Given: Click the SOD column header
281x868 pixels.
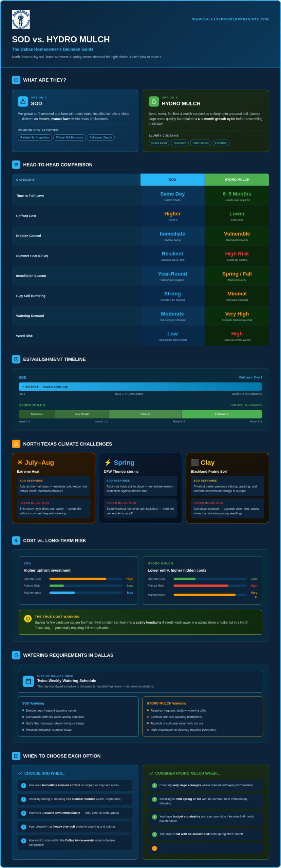Looking at the screenshot, I should click(172, 180).
